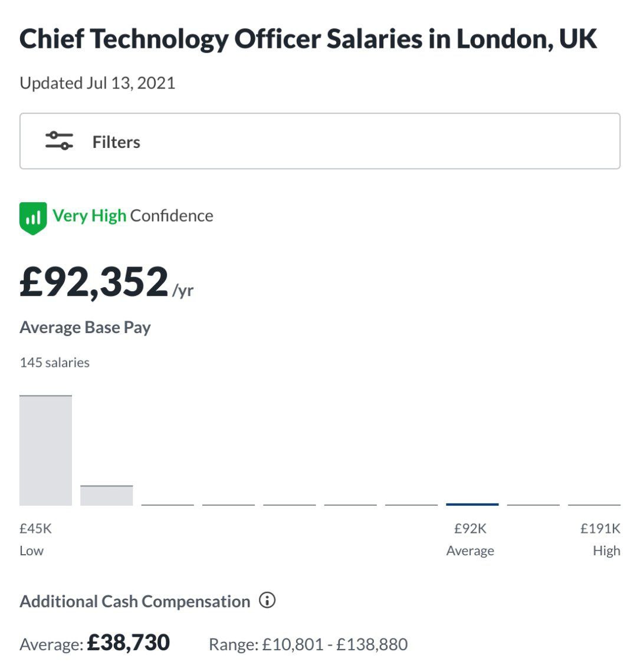The width and height of the screenshot is (637, 672).
Task: Select the second short histogram bar
Action: (106, 495)
